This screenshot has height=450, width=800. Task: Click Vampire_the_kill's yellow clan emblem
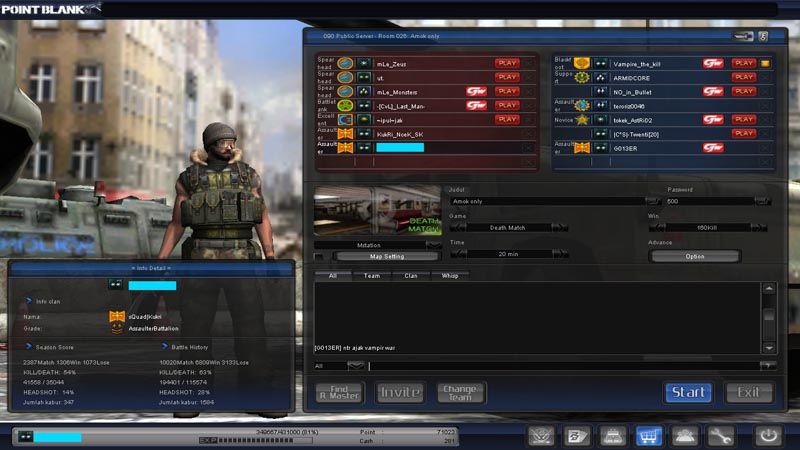point(582,63)
